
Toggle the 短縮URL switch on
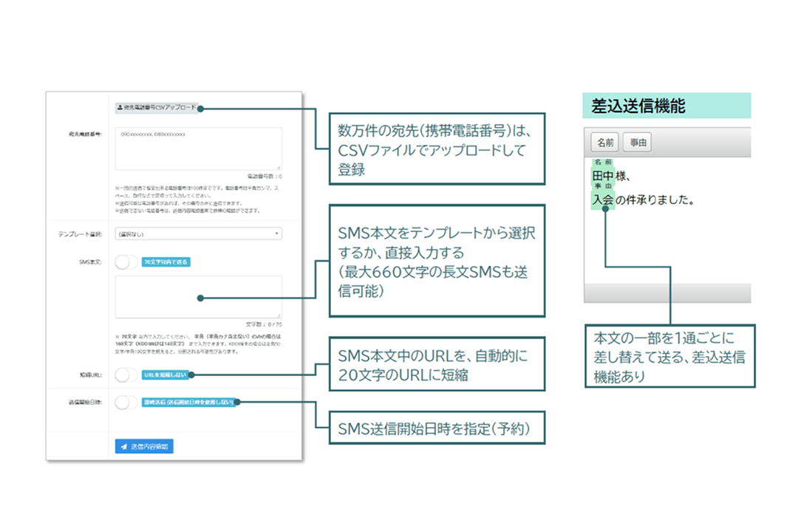coord(126,374)
